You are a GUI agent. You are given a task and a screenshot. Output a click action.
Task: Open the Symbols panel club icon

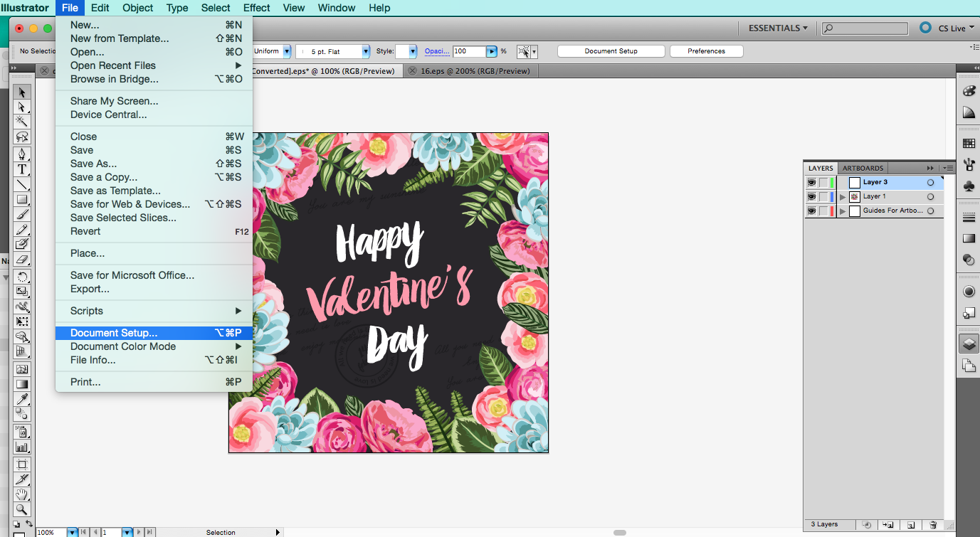click(x=969, y=186)
